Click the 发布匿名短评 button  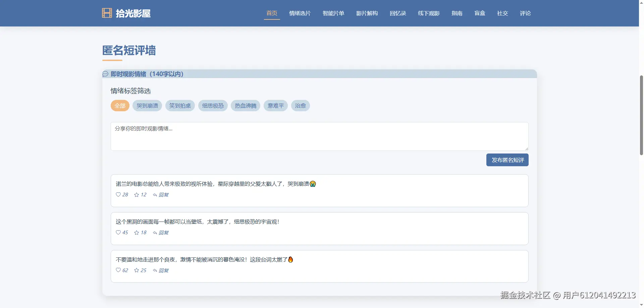coord(507,160)
